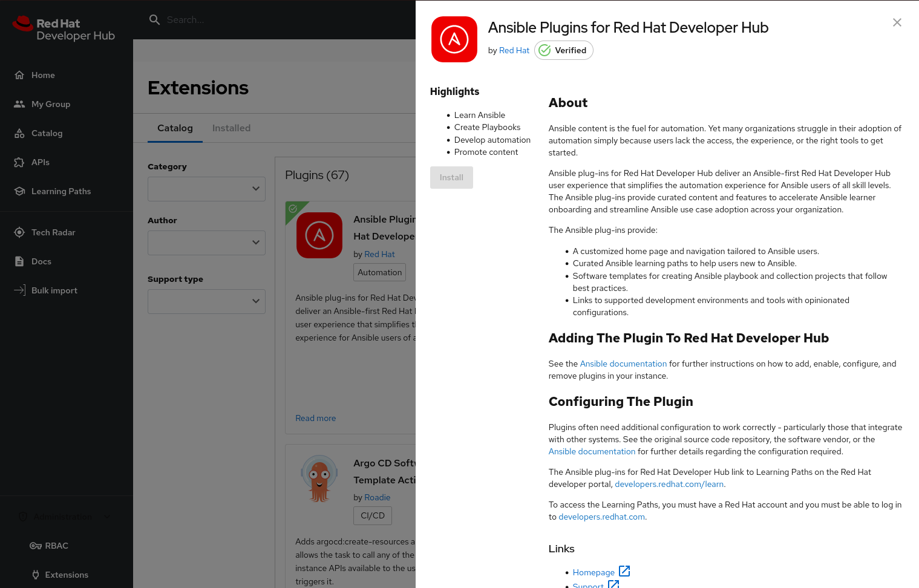
Task: Click the Plugins (67) heading
Action: pos(317,175)
